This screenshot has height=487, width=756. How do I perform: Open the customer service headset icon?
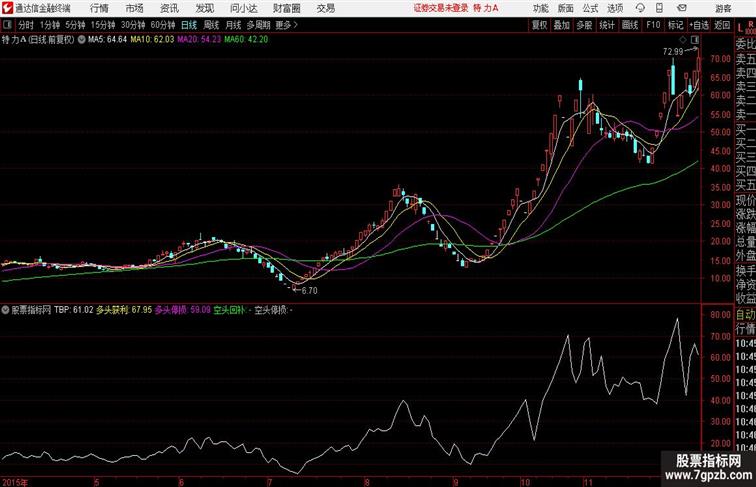[640, 8]
